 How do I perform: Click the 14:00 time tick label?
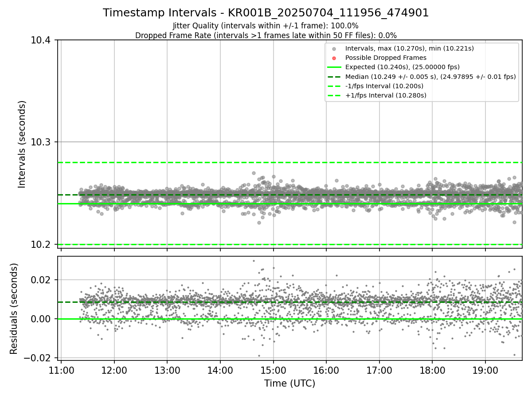point(220,370)
